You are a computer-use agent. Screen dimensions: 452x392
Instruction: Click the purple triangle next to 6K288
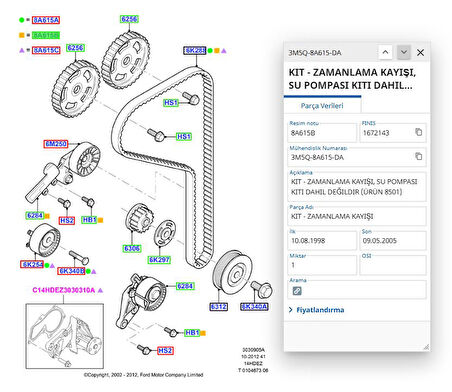(224, 51)
